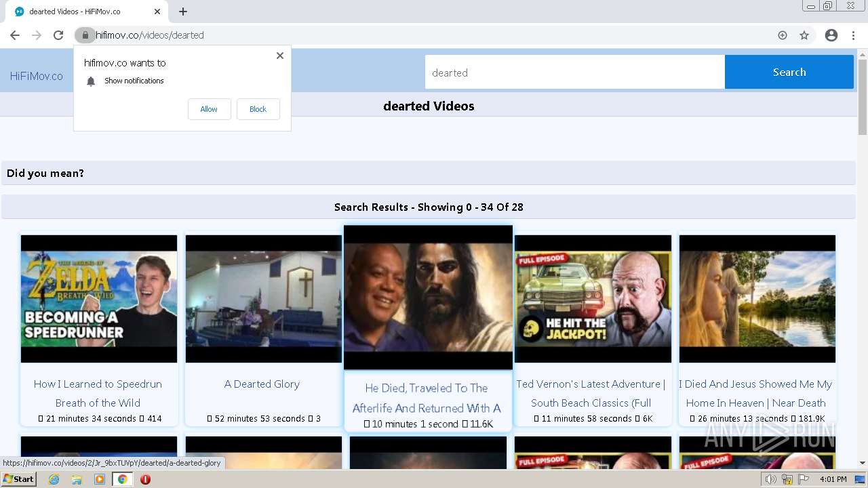This screenshot has width=868, height=488.
Task: Open A Dearted Glory title link
Action: point(262,384)
